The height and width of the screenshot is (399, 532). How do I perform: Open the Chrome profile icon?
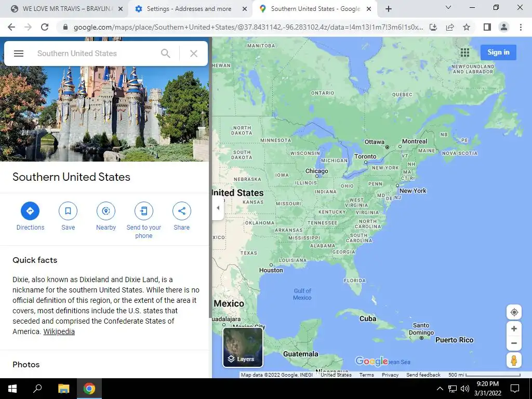[x=504, y=27]
